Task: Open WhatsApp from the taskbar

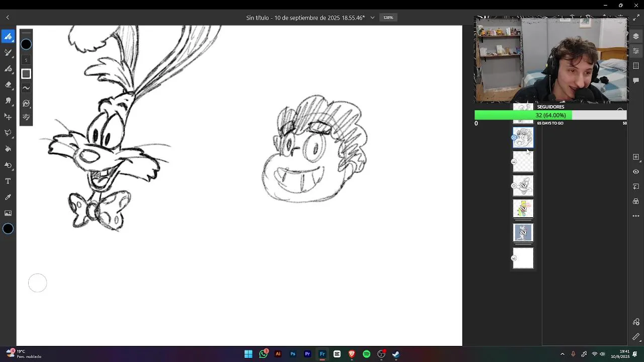Action: point(263,354)
